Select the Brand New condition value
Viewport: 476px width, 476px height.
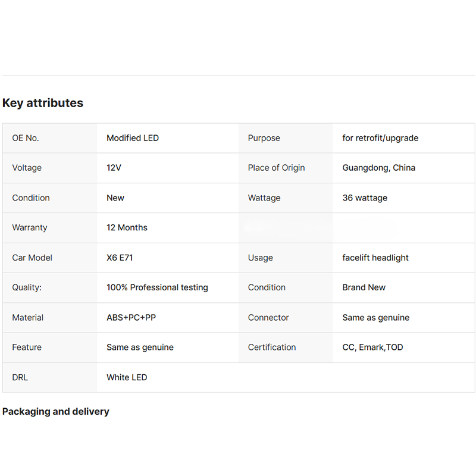[364, 287]
